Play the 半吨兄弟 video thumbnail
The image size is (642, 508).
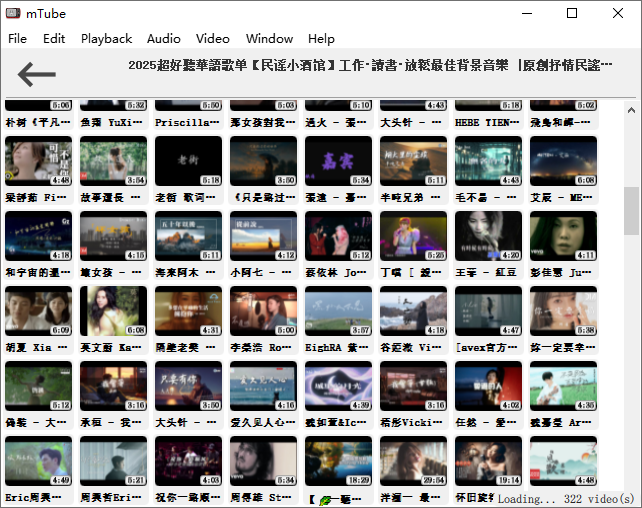pyautogui.click(x=414, y=161)
